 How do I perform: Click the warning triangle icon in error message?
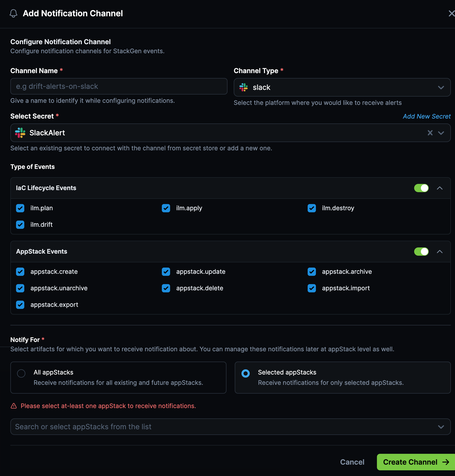click(x=14, y=406)
